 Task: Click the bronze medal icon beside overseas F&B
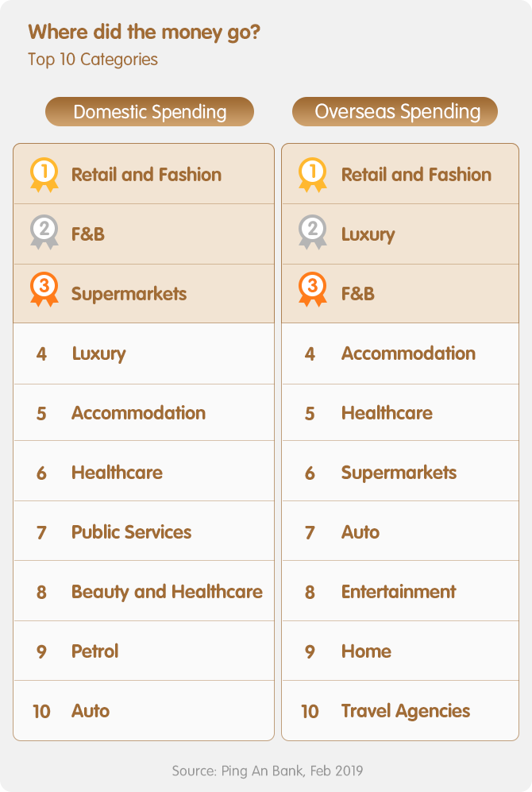[x=312, y=290]
